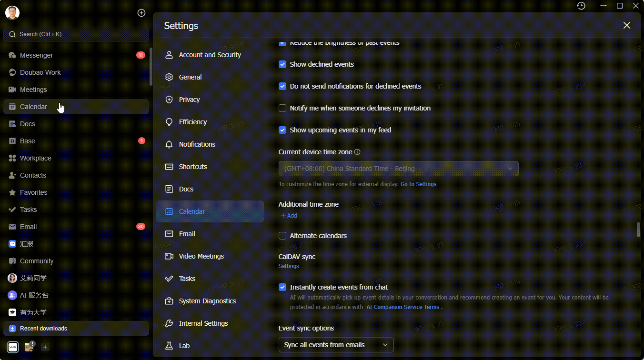This screenshot has width=644, height=360.
Task: Add an additional time zone
Action: tap(289, 216)
